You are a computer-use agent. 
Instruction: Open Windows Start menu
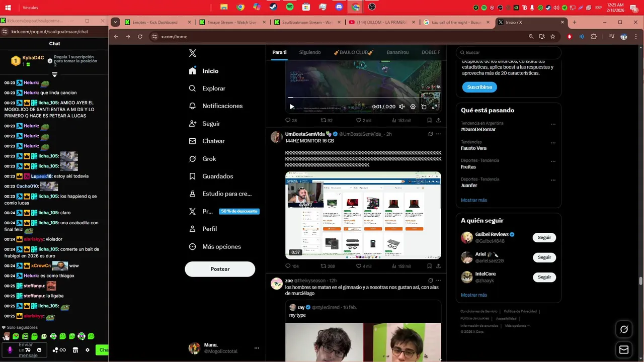(8, 8)
